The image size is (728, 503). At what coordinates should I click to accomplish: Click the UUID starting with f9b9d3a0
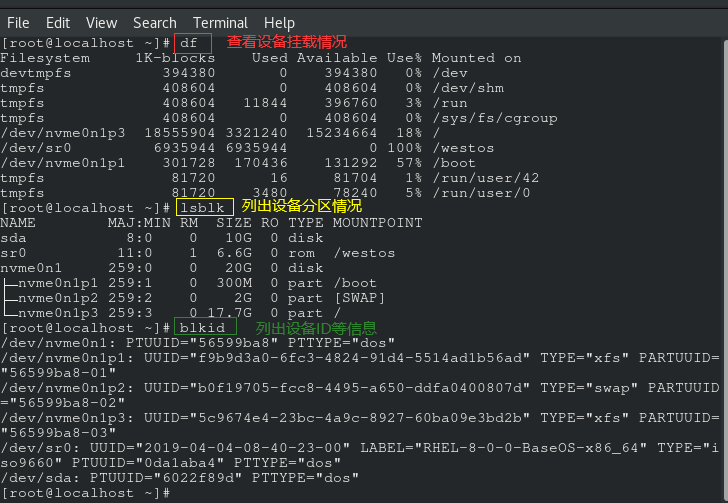pos(360,358)
